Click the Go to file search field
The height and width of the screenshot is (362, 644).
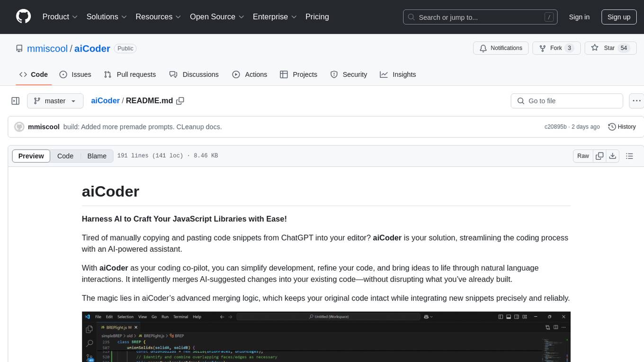(x=567, y=101)
